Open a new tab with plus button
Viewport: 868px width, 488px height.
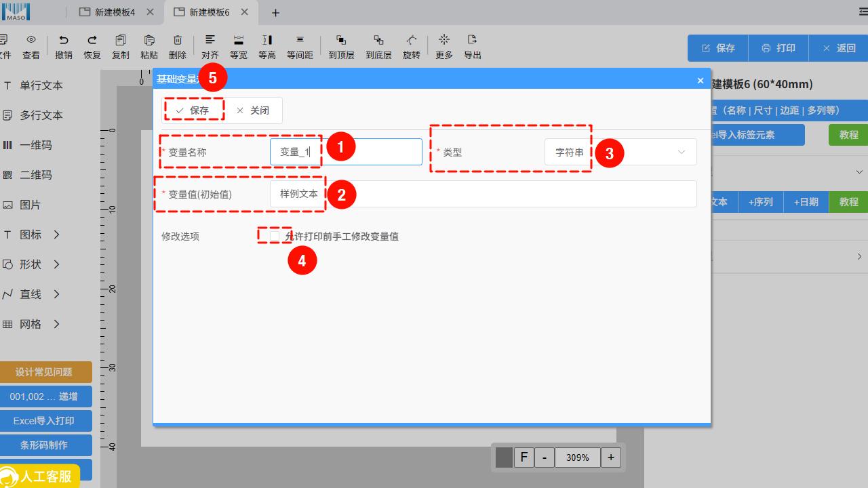coord(275,13)
